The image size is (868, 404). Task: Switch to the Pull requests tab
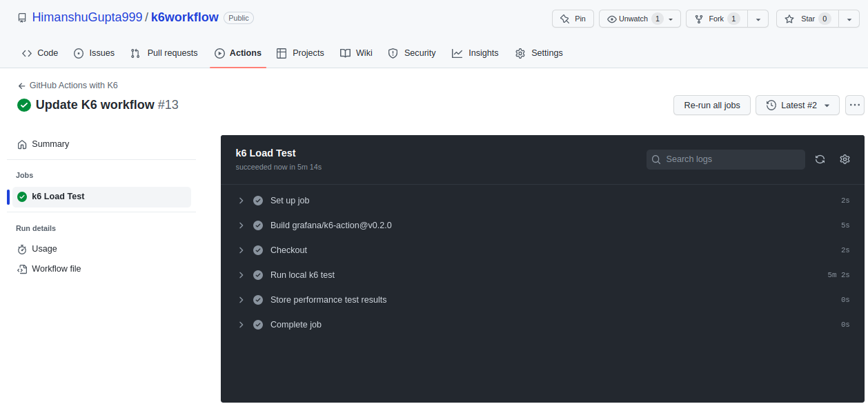pyautogui.click(x=164, y=53)
